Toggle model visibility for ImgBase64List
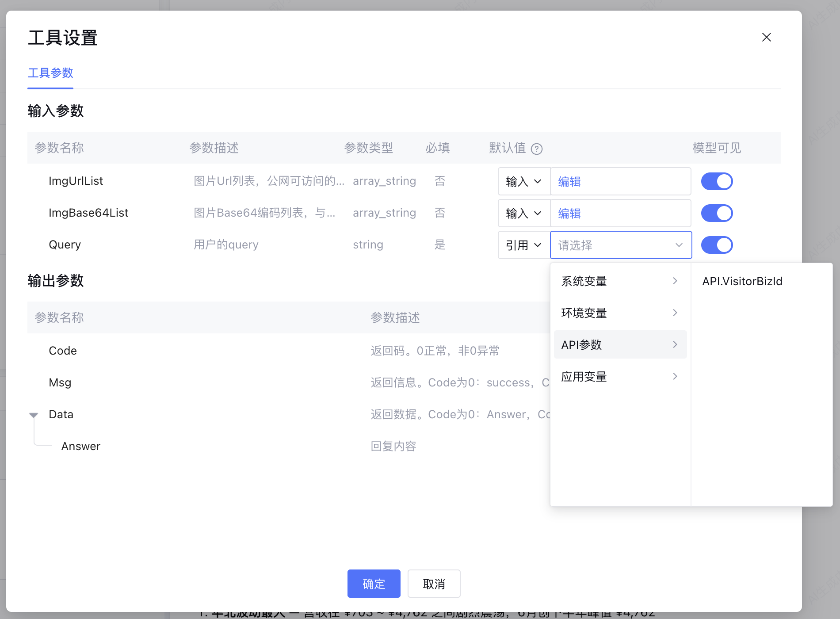This screenshot has height=619, width=840. (717, 213)
